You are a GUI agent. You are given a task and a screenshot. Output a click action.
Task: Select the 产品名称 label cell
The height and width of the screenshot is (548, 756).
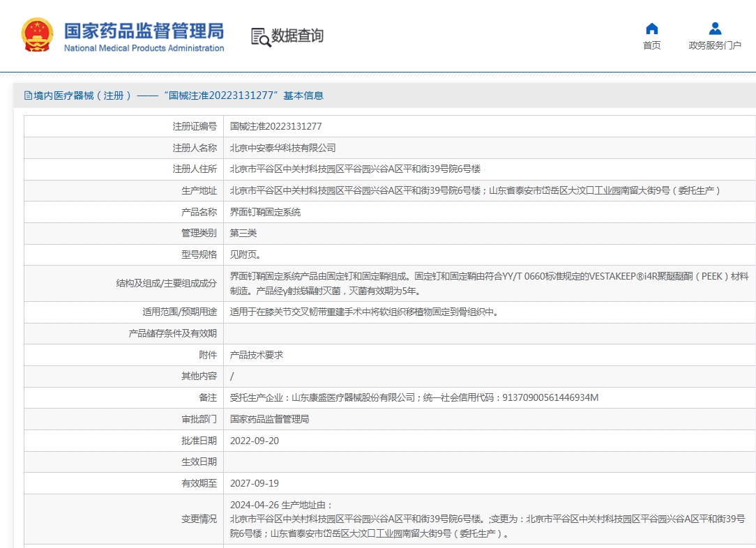[x=124, y=212]
